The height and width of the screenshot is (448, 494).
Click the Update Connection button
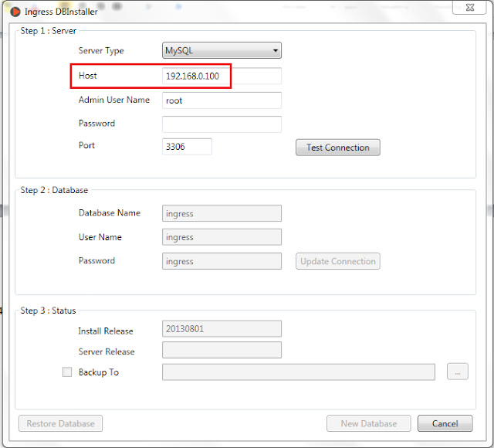coord(338,261)
